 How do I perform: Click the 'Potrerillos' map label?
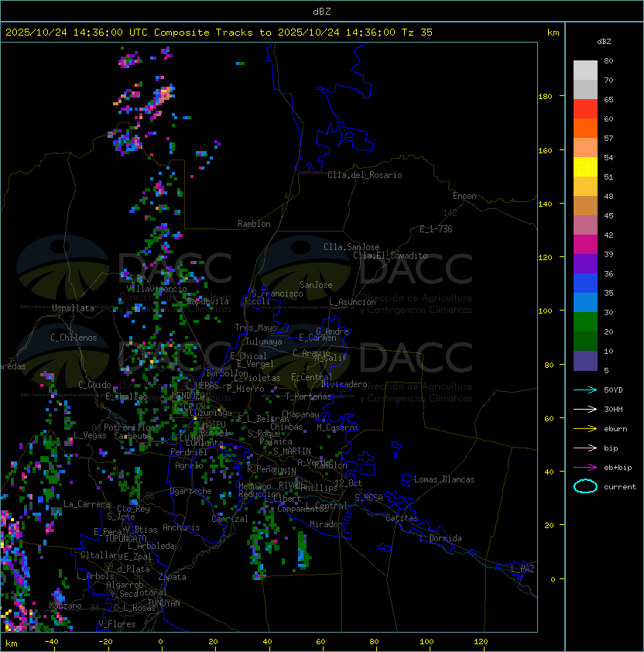point(129,427)
